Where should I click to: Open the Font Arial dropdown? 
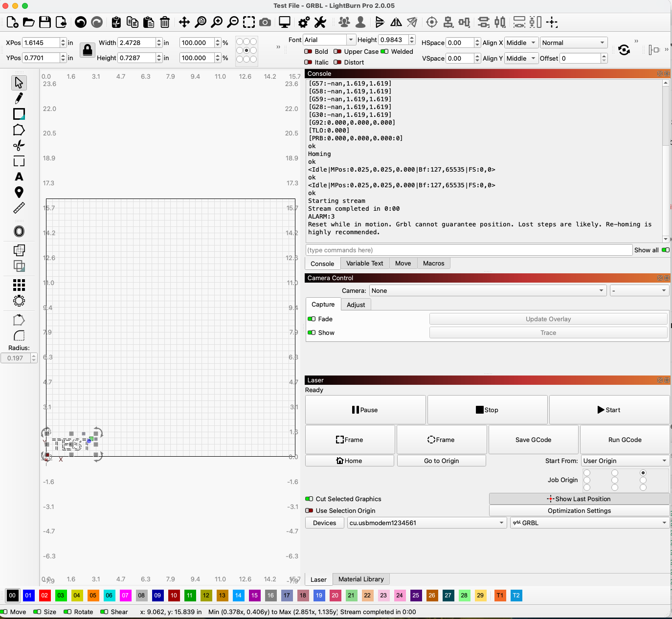[329, 40]
